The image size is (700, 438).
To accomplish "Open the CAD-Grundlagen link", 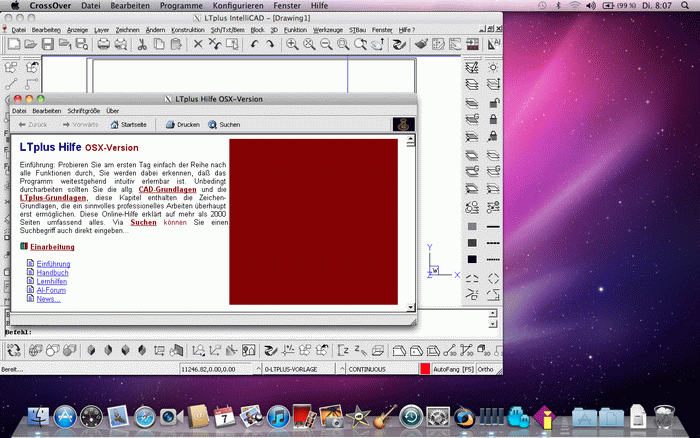I will (x=167, y=189).
